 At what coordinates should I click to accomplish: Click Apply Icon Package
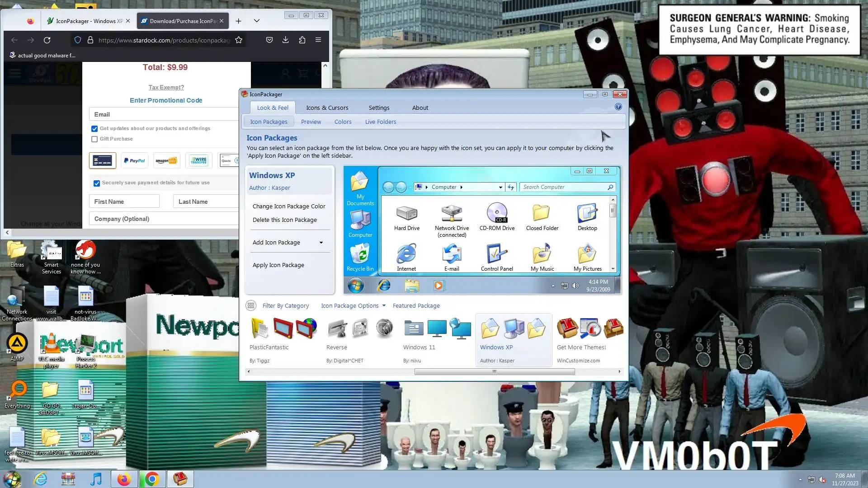coord(278,265)
